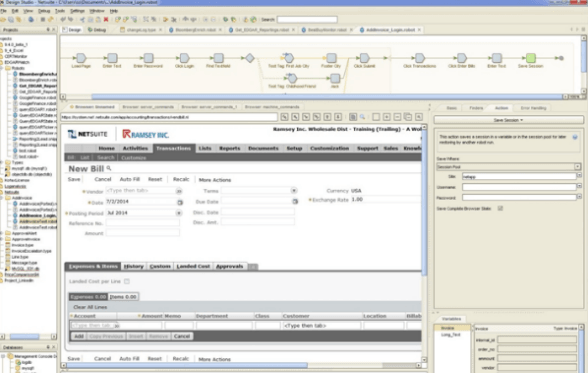This screenshot has width=588, height=373.
Task: Click the red X delete icon in toolbar
Action: tap(106, 19)
